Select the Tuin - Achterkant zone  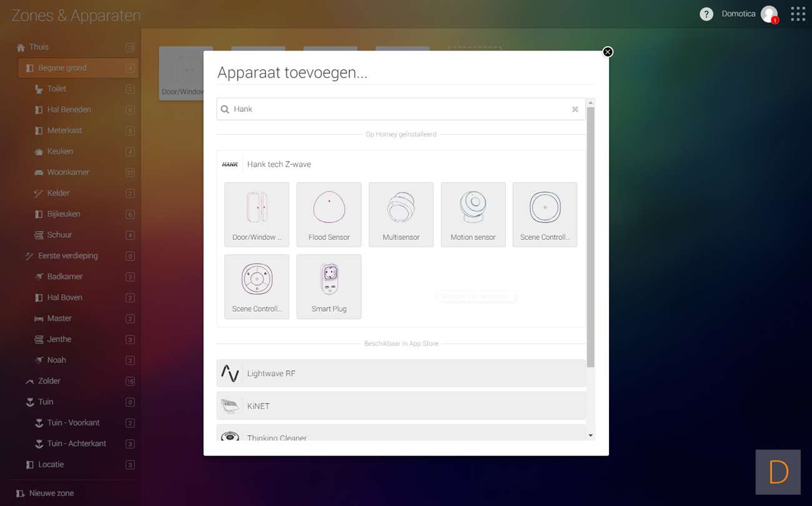point(76,444)
